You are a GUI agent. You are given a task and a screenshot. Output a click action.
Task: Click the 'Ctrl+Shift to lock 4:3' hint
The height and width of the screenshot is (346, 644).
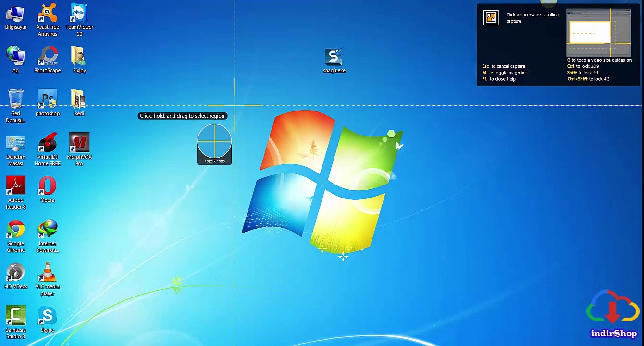588,79
